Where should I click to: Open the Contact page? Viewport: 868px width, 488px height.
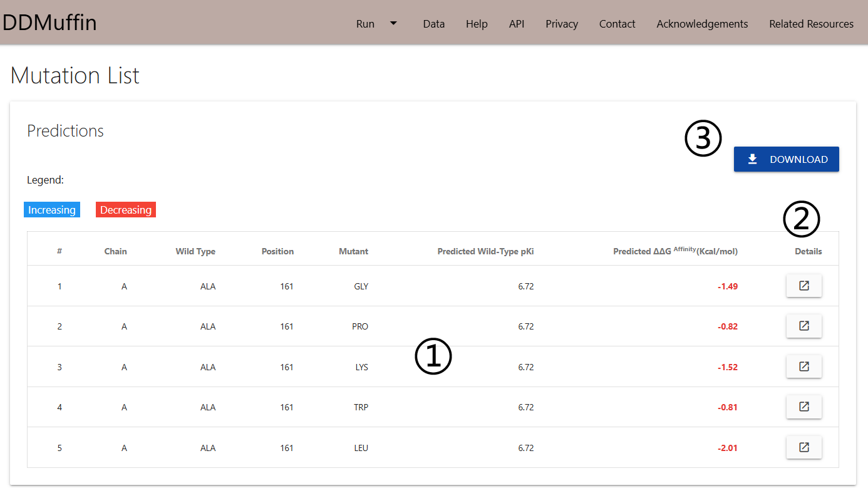tap(617, 24)
